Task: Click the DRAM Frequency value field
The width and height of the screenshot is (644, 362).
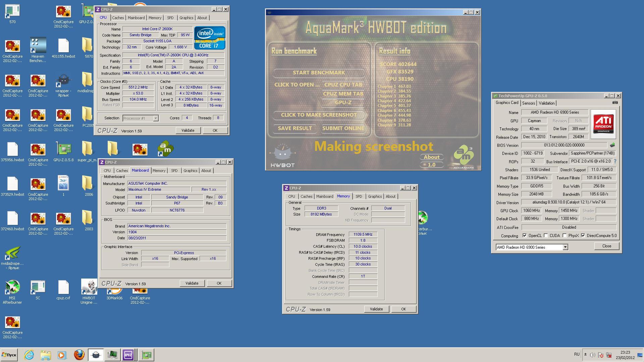Action: click(363, 235)
